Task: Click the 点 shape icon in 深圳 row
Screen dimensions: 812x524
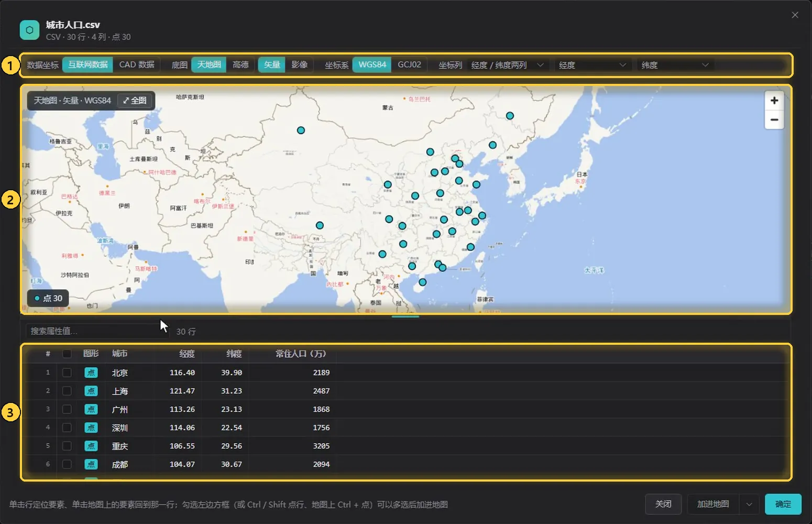Action: (x=91, y=428)
